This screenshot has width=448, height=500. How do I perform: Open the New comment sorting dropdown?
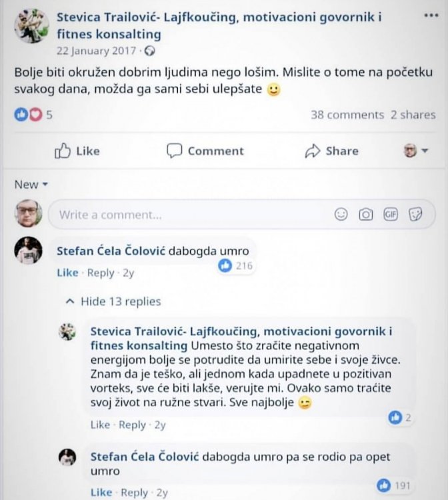(x=31, y=185)
